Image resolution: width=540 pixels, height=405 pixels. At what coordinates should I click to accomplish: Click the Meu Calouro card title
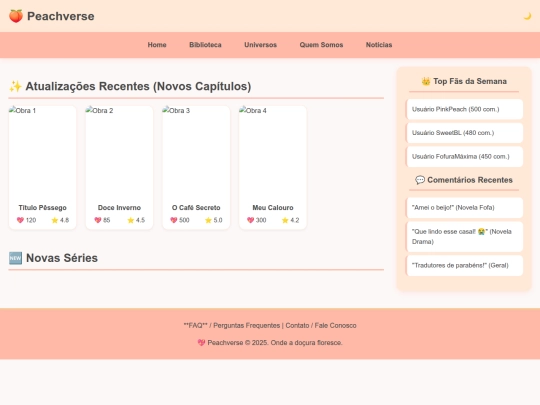coord(273,208)
